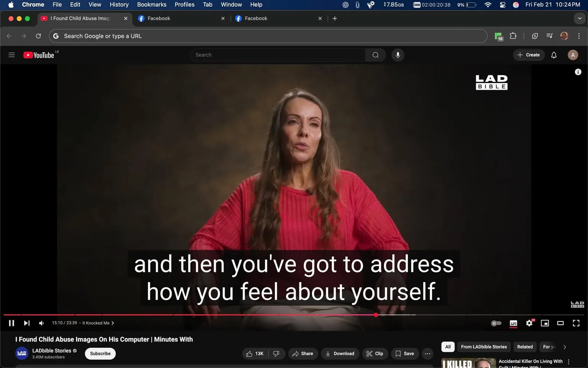The image size is (588, 368).
Task: Toggle autoplay switch in player
Action: point(496,323)
